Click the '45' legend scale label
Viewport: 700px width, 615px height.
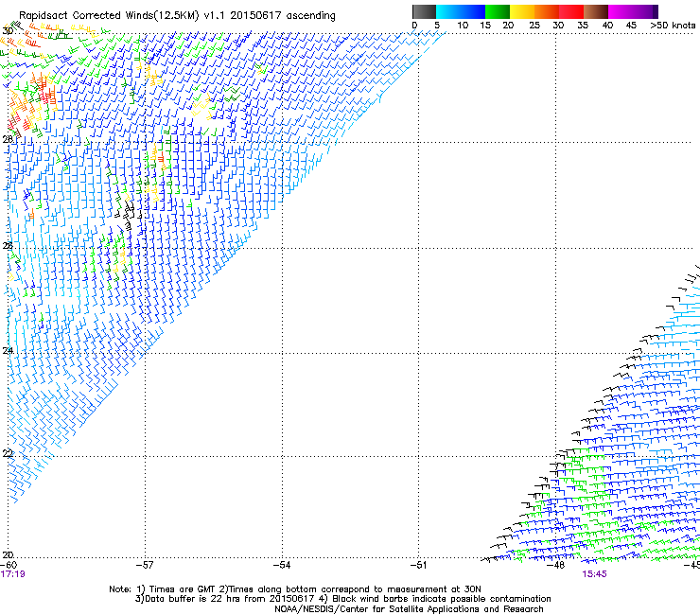631,26
